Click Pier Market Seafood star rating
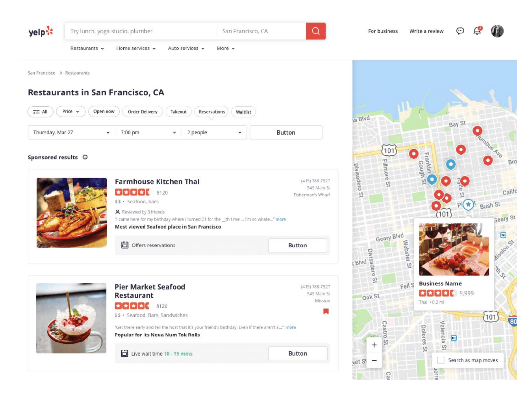Image resolution: width=532 pixels, height=397 pixels. [x=132, y=306]
